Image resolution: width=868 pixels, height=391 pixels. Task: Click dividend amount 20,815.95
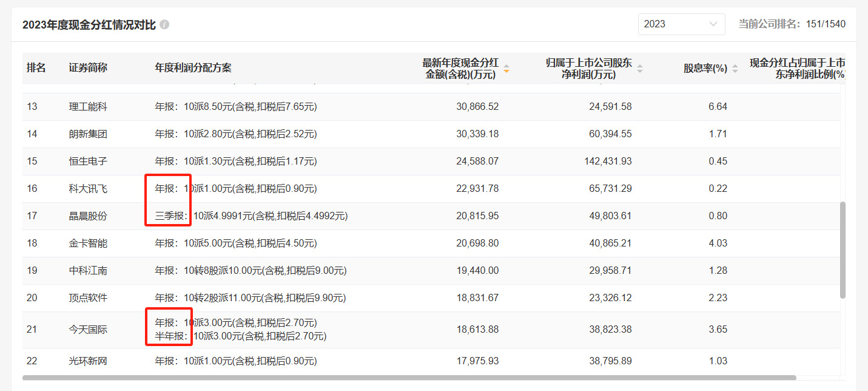477,216
